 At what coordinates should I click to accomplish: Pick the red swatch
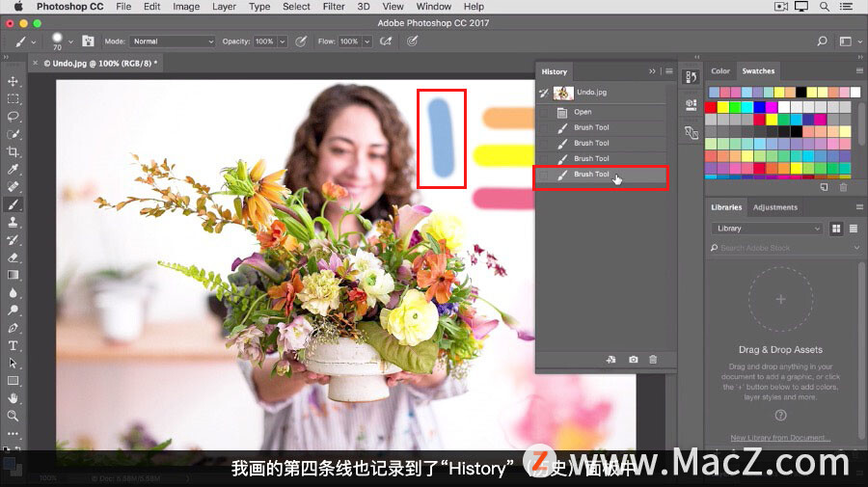click(x=711, y=107)
